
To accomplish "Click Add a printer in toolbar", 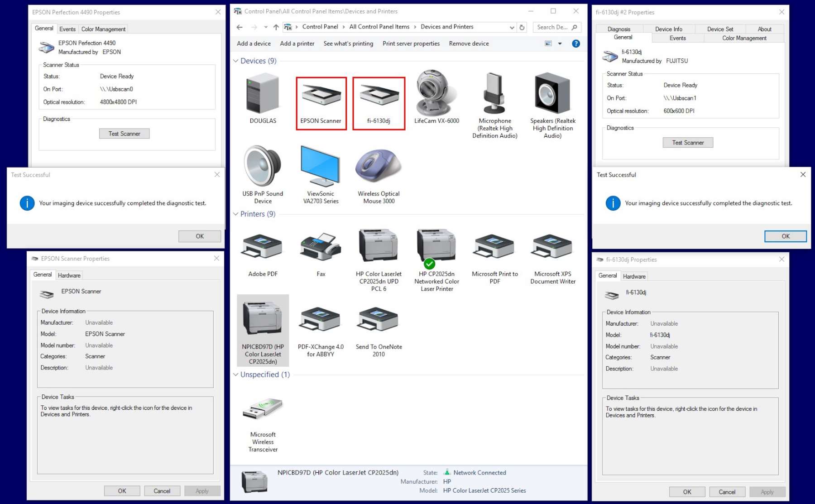I will [x=297, y=43].
